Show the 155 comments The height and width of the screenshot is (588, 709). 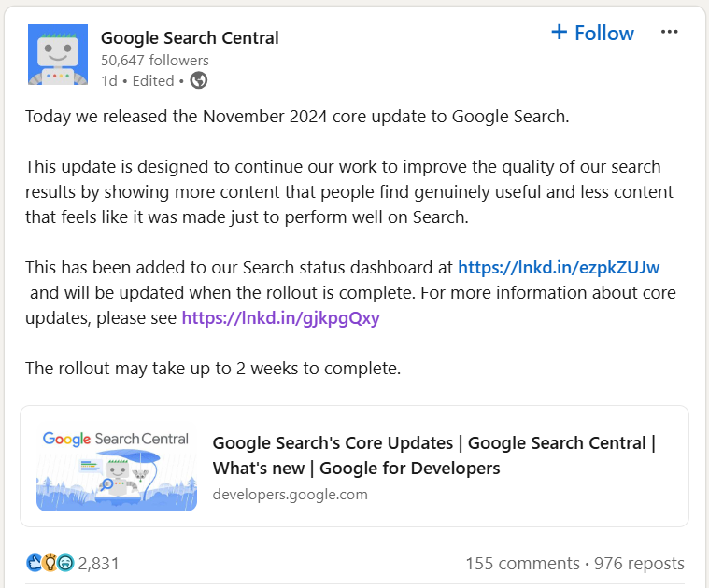pos(522,564)
